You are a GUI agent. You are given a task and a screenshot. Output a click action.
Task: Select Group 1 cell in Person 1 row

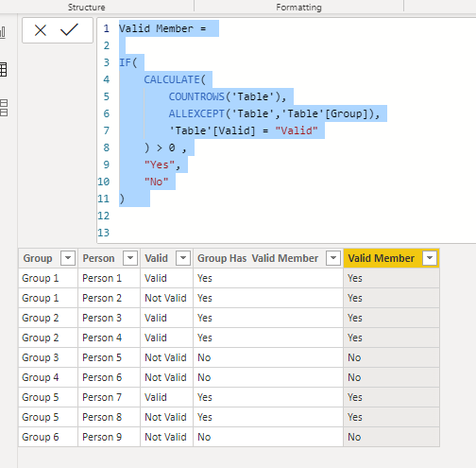tap(48, 278)
